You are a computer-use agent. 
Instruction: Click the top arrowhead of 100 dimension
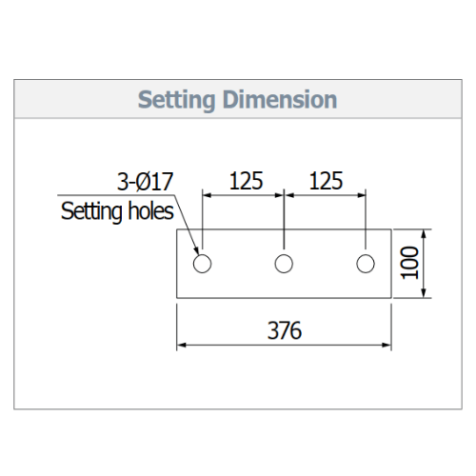click(x=424, y=234)
